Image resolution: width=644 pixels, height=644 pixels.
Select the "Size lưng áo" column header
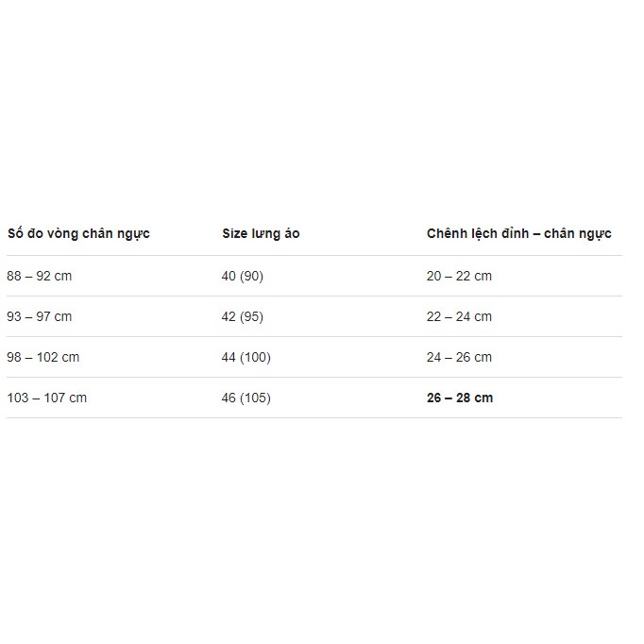pos(261,233)
